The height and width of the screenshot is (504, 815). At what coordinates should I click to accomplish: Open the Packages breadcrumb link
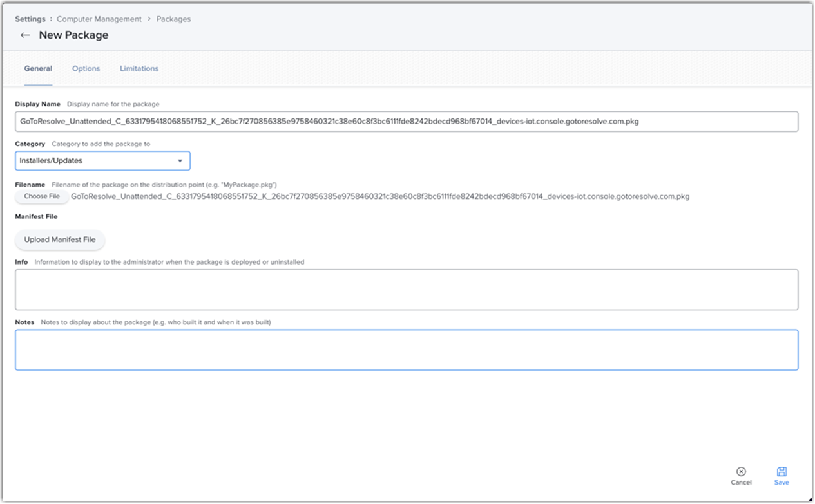click(x=173, y=19)
